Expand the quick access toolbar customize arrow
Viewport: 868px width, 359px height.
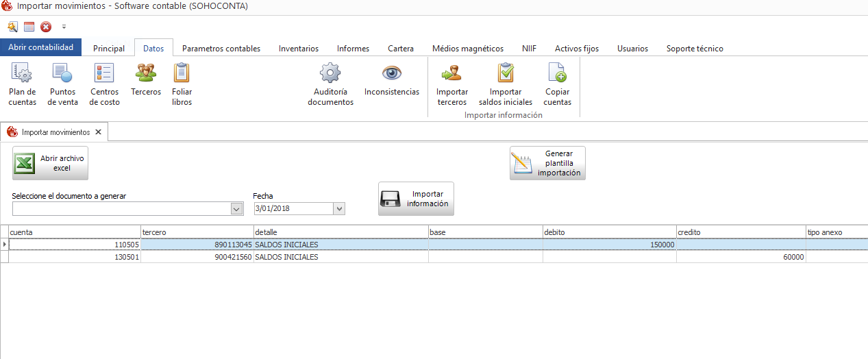click(x=64, y=27)
